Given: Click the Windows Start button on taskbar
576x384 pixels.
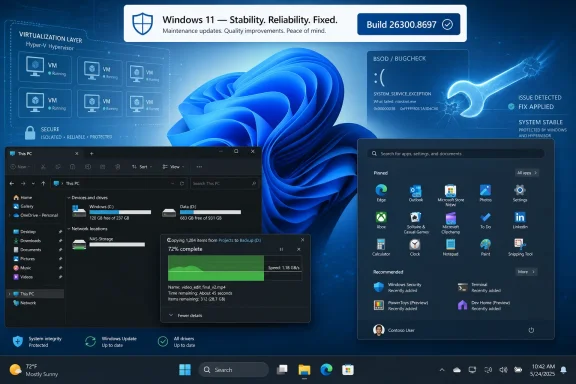Looking at the screenshot, I should tap(185, 370).
